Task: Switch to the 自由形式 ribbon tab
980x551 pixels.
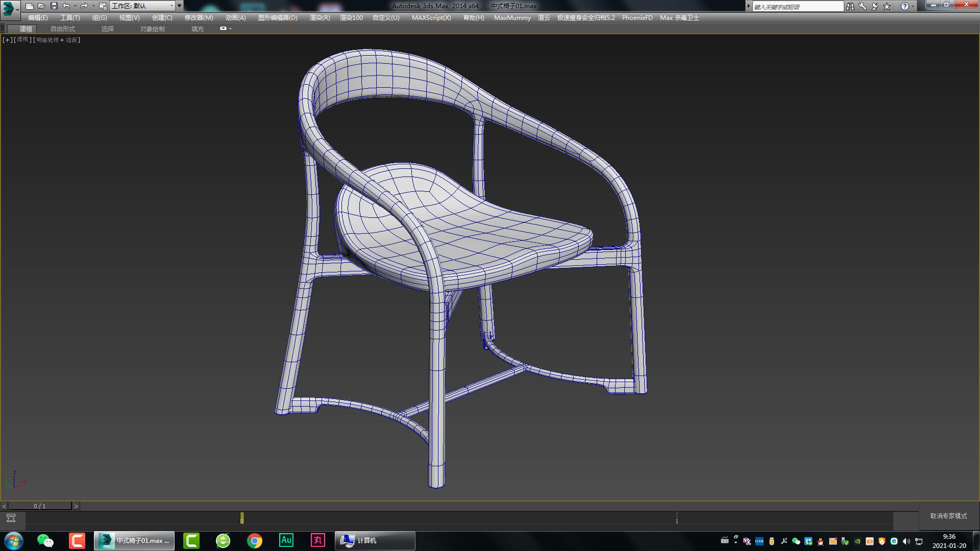Action: pyautogui.click(x=62, y=29)
